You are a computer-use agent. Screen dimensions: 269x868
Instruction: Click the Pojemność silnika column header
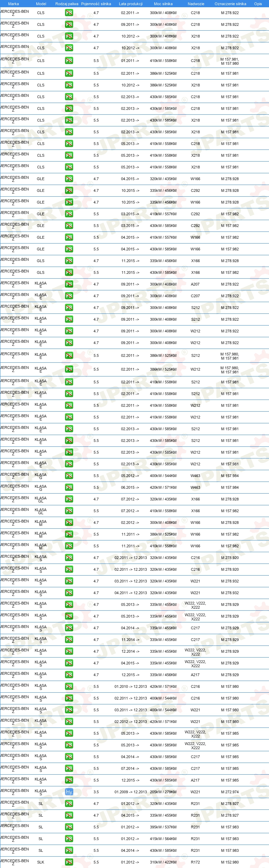[96, 4]
